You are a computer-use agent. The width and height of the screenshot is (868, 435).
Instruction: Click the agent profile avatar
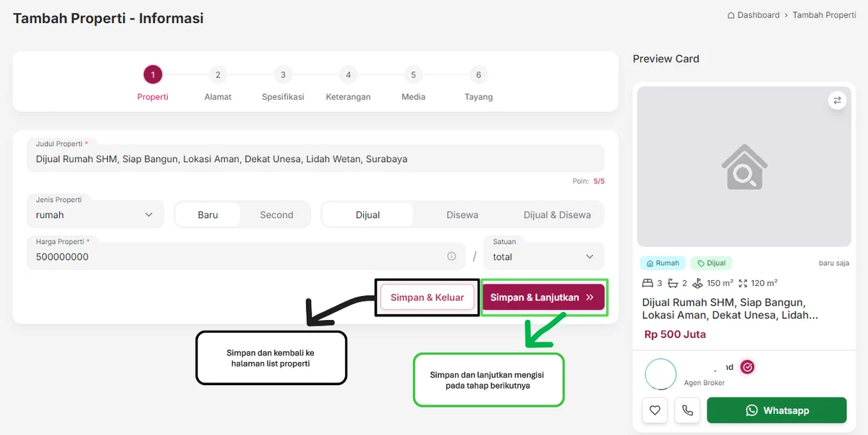coord(660,374)
